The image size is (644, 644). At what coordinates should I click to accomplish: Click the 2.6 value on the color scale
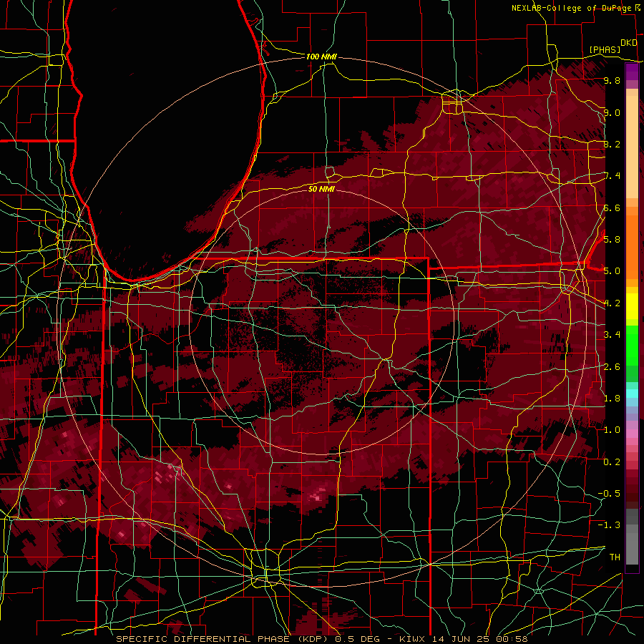pyautogui.click(x=612, y=367)
